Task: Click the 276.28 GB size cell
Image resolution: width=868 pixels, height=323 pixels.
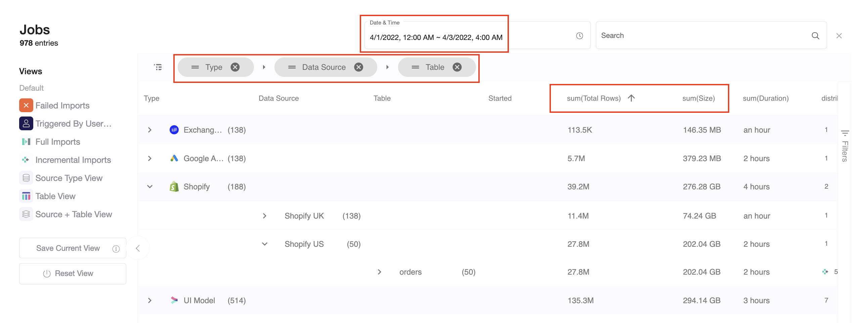Action: pos(701,187)
